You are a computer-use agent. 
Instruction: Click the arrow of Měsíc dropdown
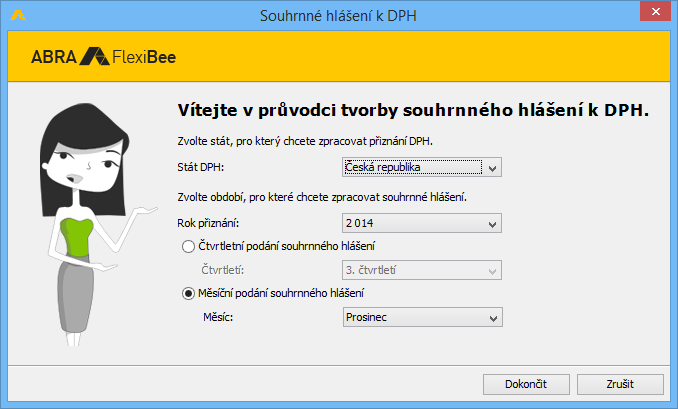[x=493, y=318]
